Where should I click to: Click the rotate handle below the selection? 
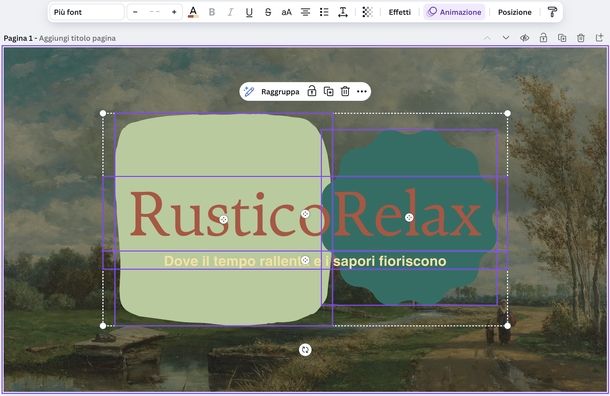click(x=305, y=350)
